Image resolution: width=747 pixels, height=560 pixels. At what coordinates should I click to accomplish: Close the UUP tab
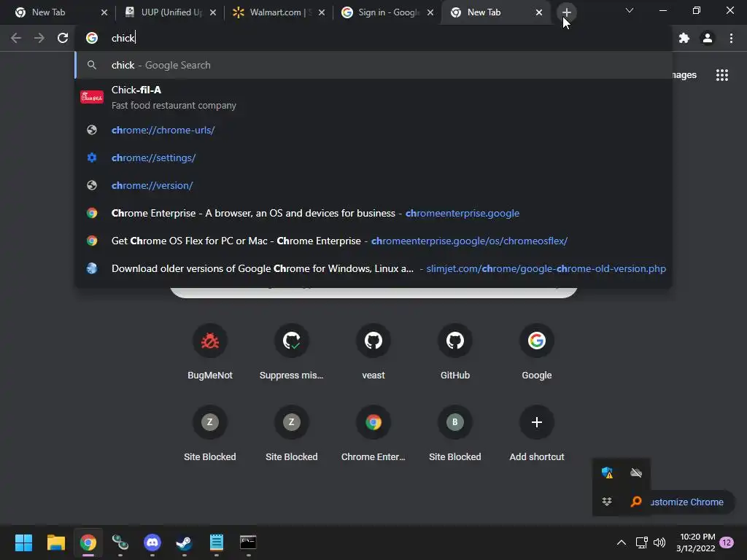coord(213,12)
